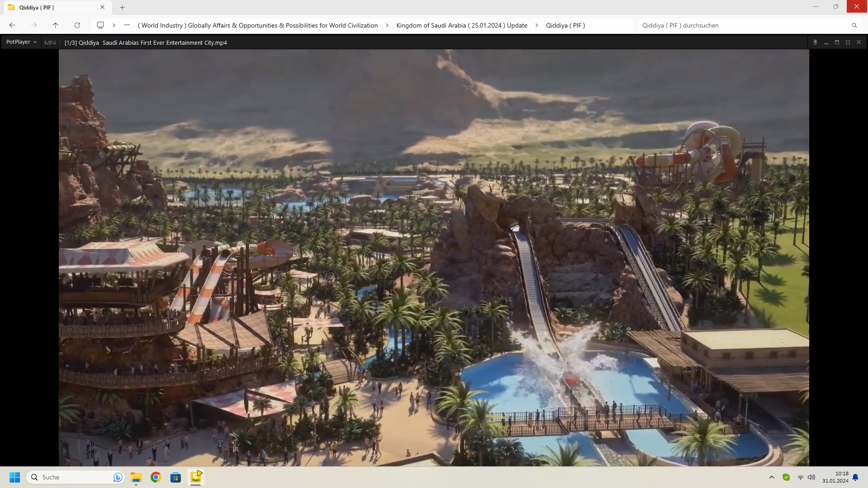This screenshot has height=488, width=868.
Task: Open the World Industry breadcrumb folder
Action: click(258, 25)
